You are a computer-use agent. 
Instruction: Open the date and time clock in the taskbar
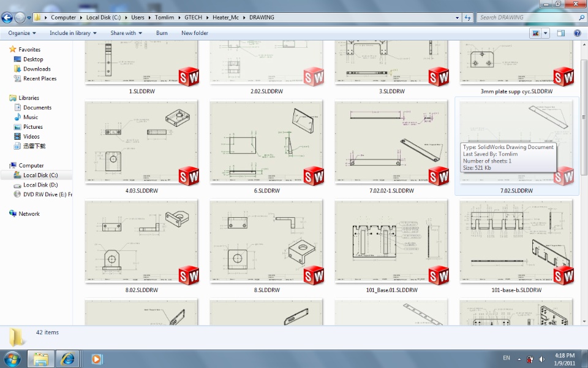[565, 359]
